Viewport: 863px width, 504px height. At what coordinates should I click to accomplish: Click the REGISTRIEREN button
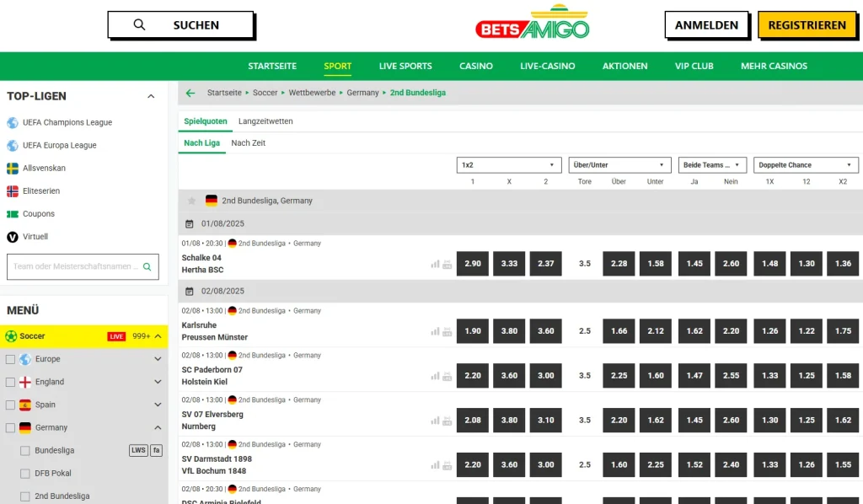(x=807, y=25)
